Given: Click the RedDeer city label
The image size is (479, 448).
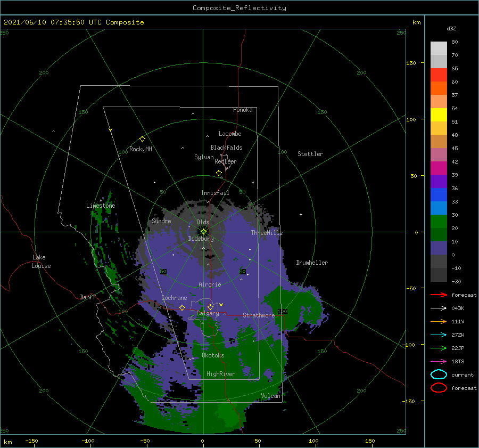Looking at the screenshot, I should point(226,161).
